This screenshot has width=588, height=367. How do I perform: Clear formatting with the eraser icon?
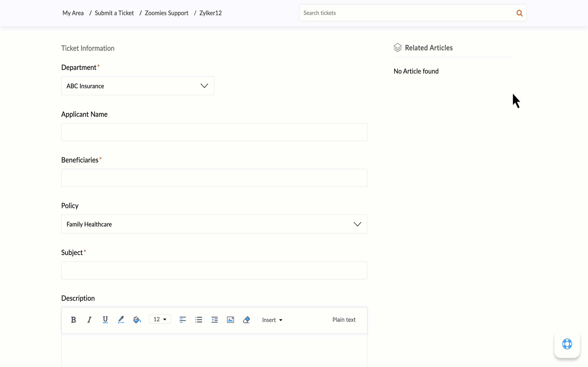246,320
